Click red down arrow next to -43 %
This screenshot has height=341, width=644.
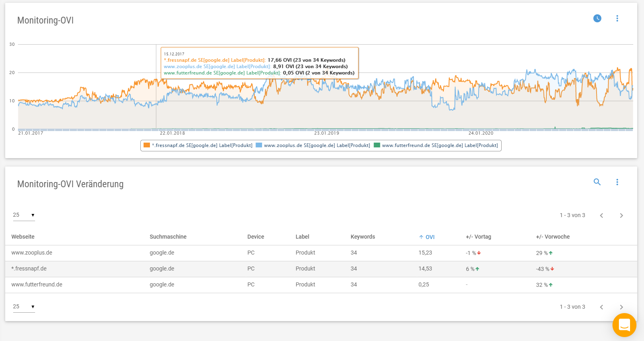coord(552,269)
